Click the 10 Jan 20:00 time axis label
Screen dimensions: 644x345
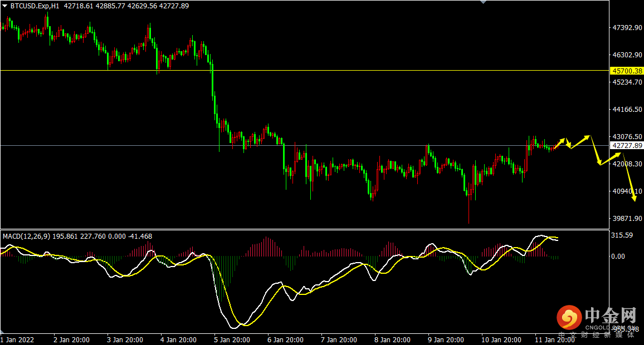click(501, 339)
